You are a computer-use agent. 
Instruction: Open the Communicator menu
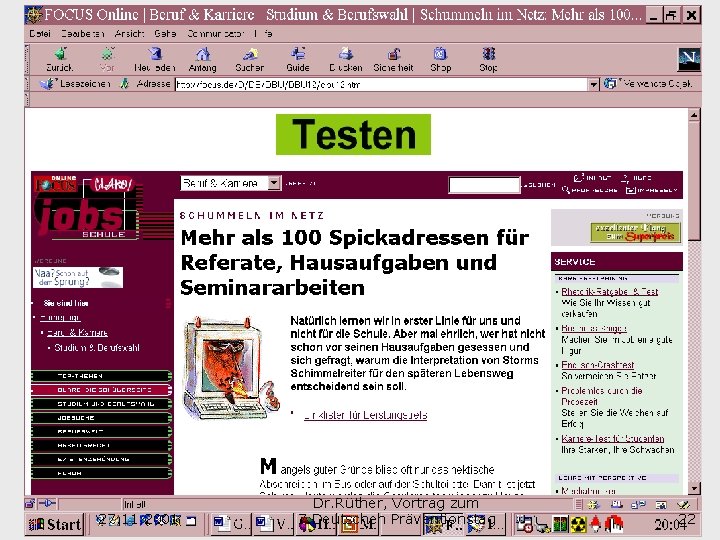[x=215, y=34]
